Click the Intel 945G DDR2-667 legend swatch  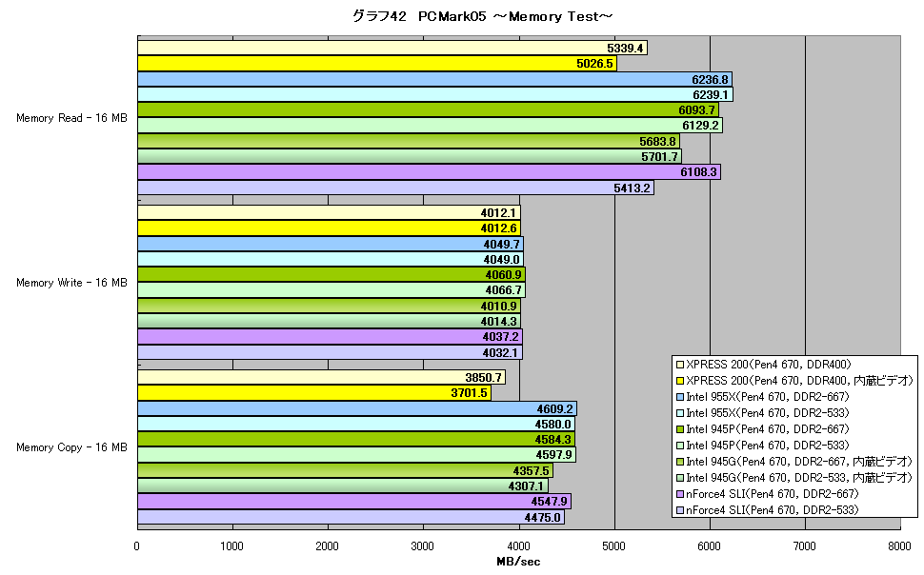679,462
